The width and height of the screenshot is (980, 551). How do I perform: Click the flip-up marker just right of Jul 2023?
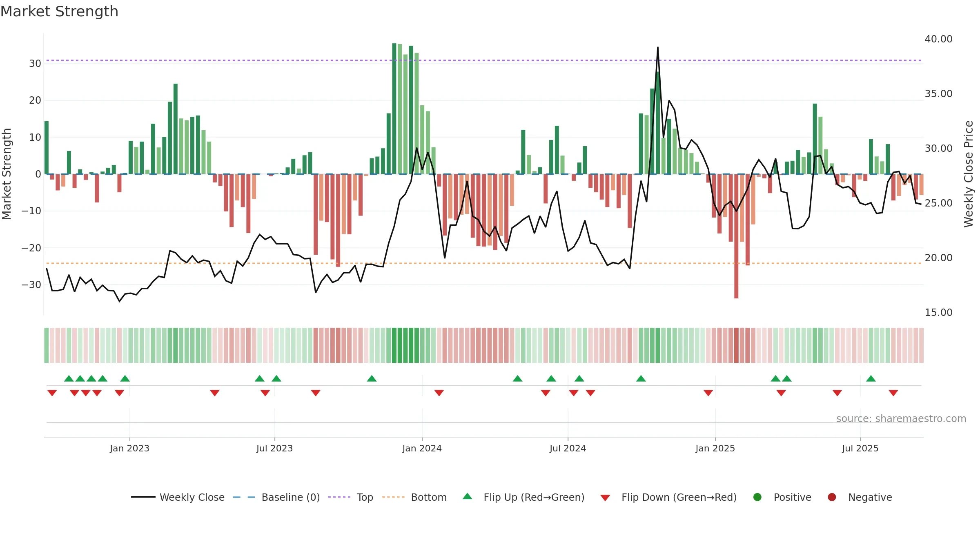(276, 379)
